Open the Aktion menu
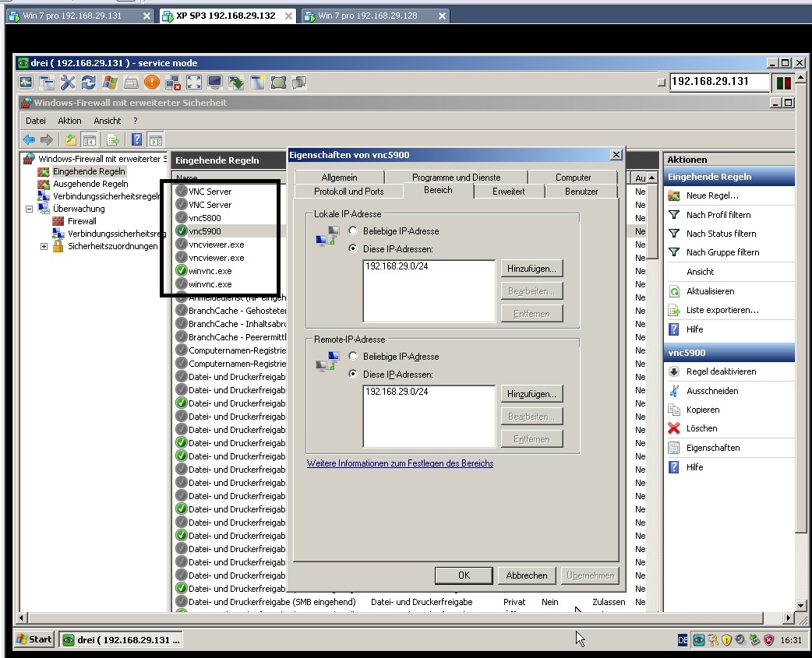This screenshot has height=658, width=812. point(69,121)
